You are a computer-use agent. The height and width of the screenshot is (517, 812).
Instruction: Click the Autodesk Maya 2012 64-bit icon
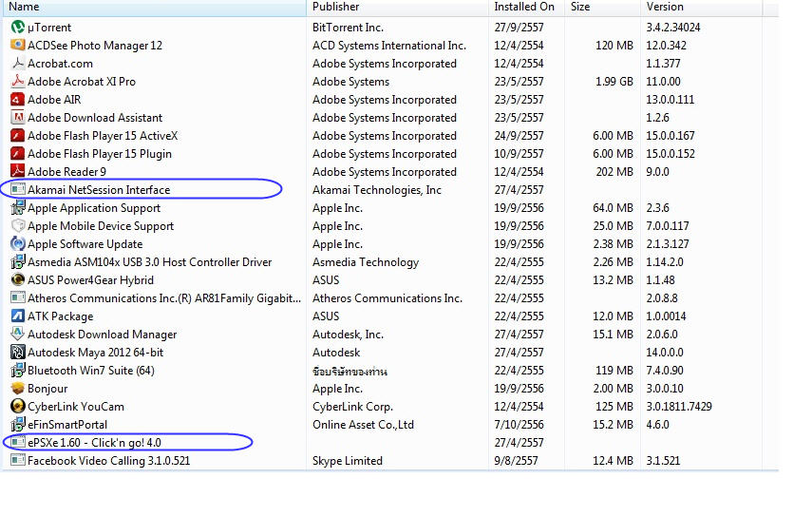click(18, 353)
